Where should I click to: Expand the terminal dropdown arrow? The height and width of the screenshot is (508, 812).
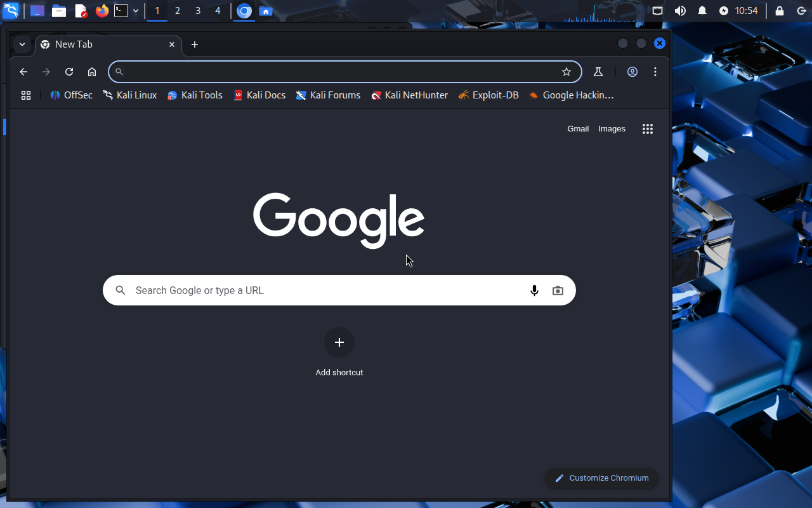[x=136, y=11]
